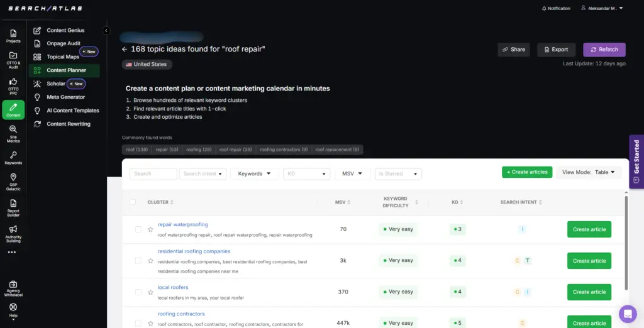The height and width of the screenshot is (328, 644).
Task: Open the United States country selector
Action: coord(147,65)
